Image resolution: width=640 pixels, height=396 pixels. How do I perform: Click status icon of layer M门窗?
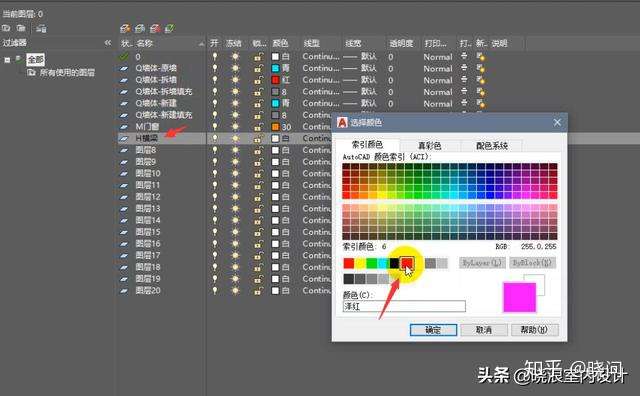pyautogui.click(x=124, y=127)
